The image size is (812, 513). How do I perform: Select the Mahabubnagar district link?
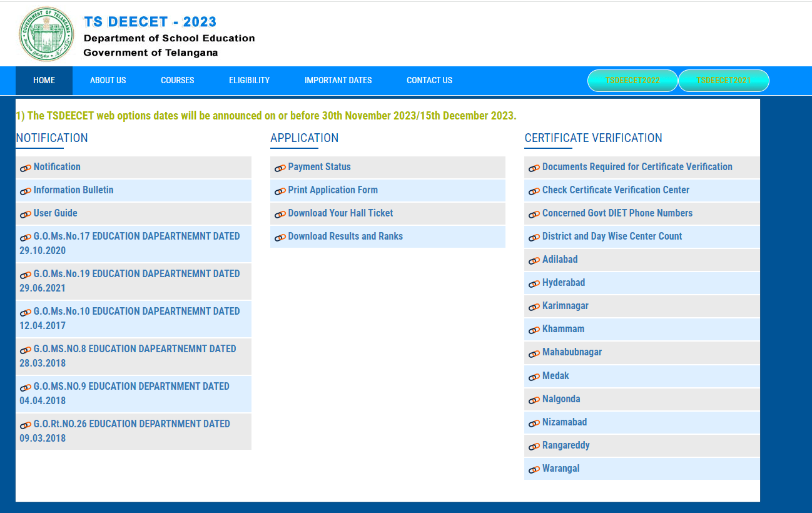(x=572, y=352)
